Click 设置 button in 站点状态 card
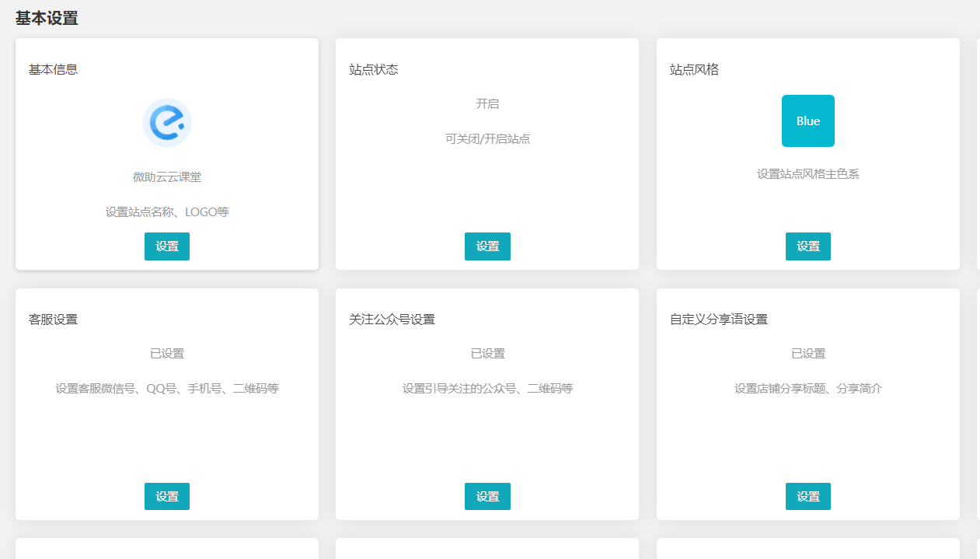This screenshot has width=980, height=559. (x=487, y=246)
